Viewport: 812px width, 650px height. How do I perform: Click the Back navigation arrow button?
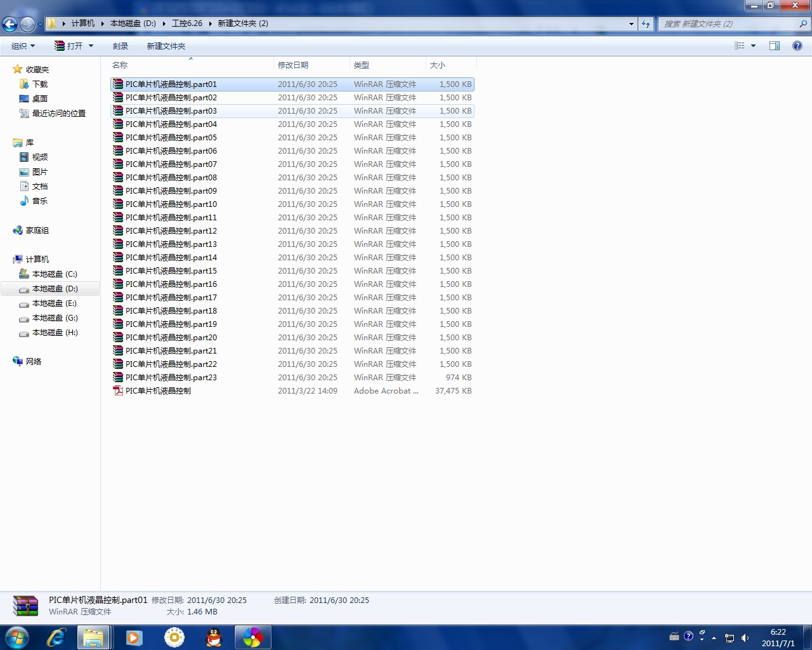pyautogui.click(x=10, y=24)
